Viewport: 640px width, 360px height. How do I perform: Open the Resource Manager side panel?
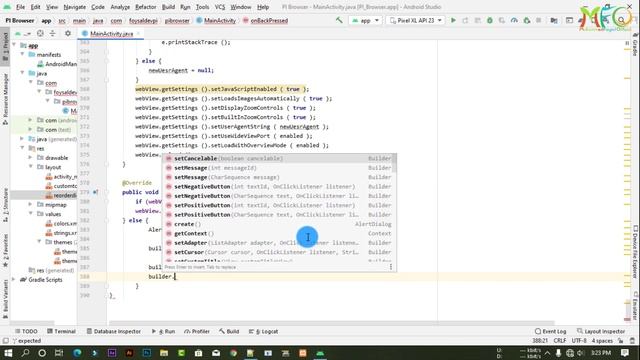coord(5,99)
